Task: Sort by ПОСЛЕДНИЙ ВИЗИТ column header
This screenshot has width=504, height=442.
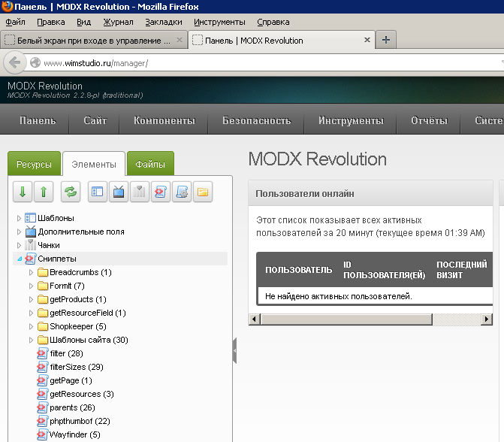Action: coord(462,270)
